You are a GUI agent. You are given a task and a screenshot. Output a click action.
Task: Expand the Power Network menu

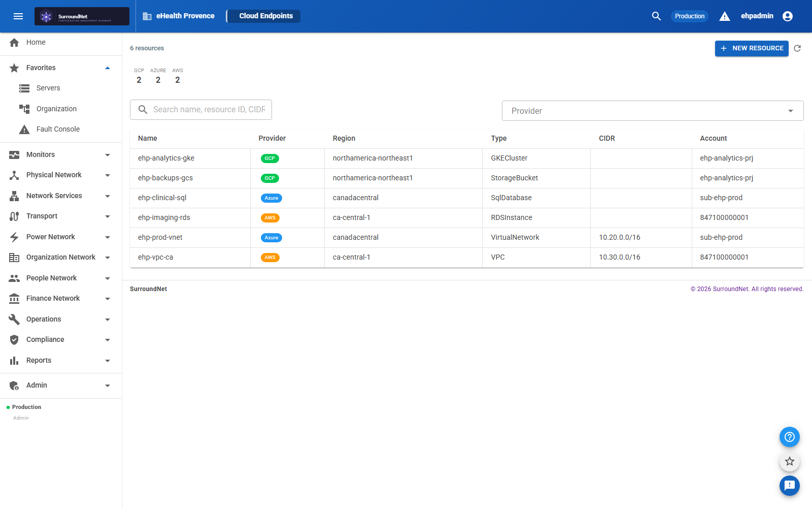click(61, 237)
